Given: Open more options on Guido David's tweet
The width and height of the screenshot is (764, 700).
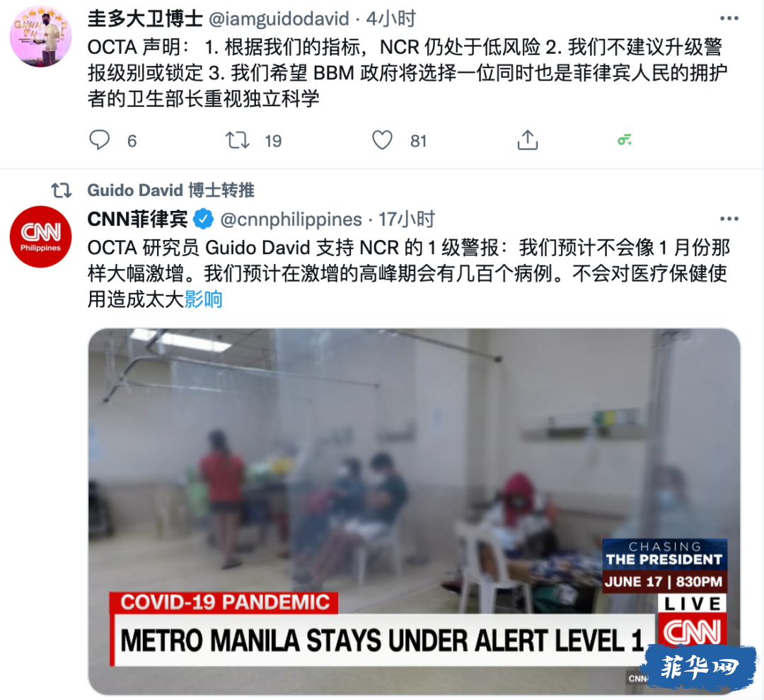Looking at the screenshot, I should [729, 18].
